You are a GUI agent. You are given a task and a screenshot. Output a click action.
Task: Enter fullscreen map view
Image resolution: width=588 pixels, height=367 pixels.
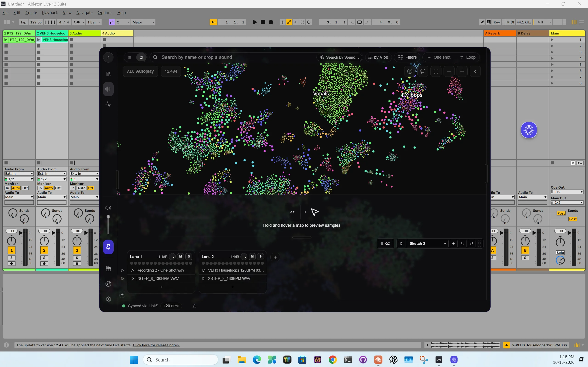pos(436,71)
